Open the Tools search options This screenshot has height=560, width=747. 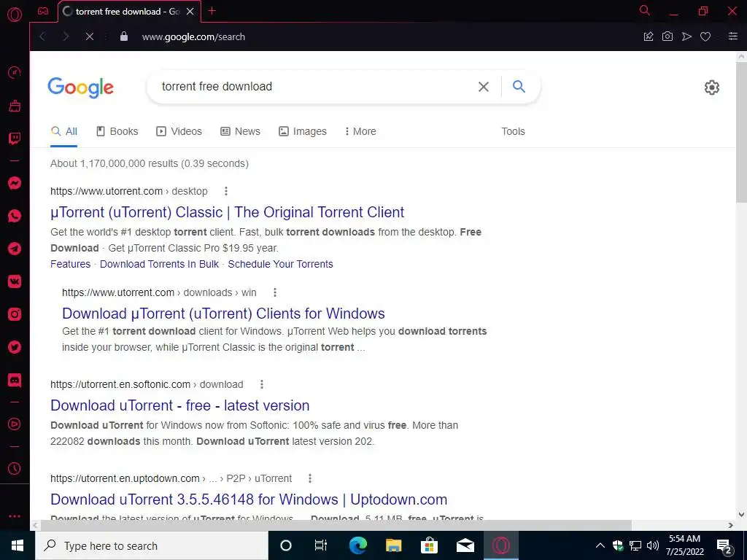click(x=513, y=131)
